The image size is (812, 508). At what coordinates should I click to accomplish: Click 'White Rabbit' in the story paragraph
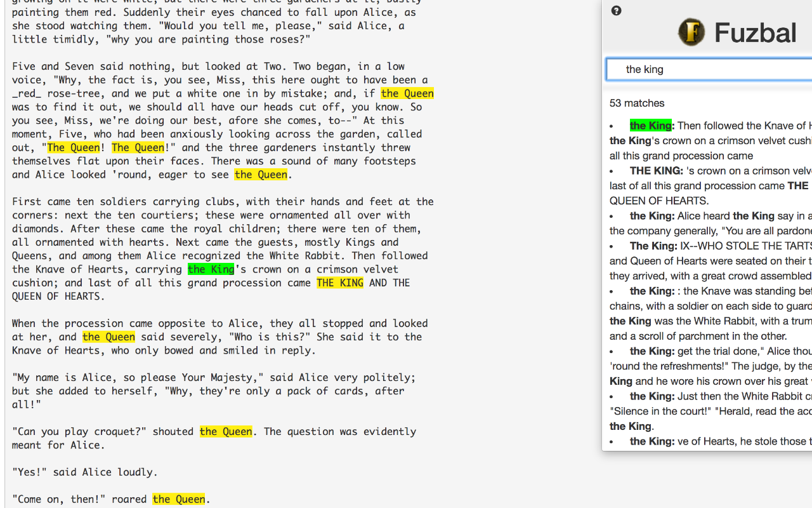[x=306, y=255]
